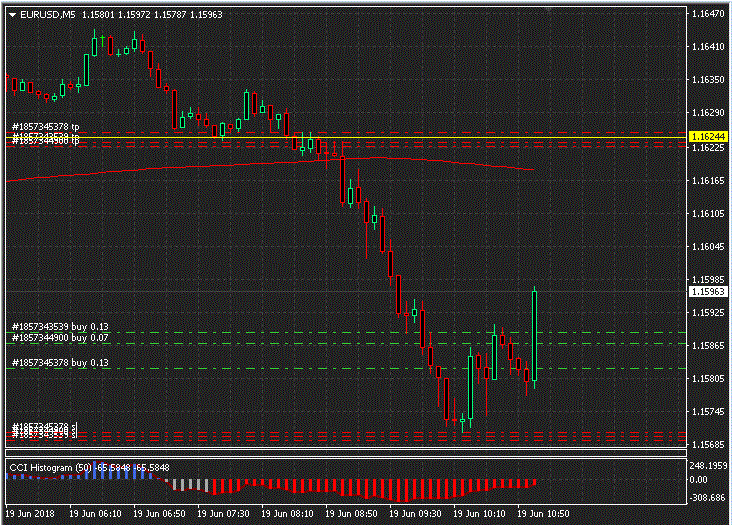Click the tall green candle at far right
The height and width of the screenshot is (526, 733).
tap(535, 335)
